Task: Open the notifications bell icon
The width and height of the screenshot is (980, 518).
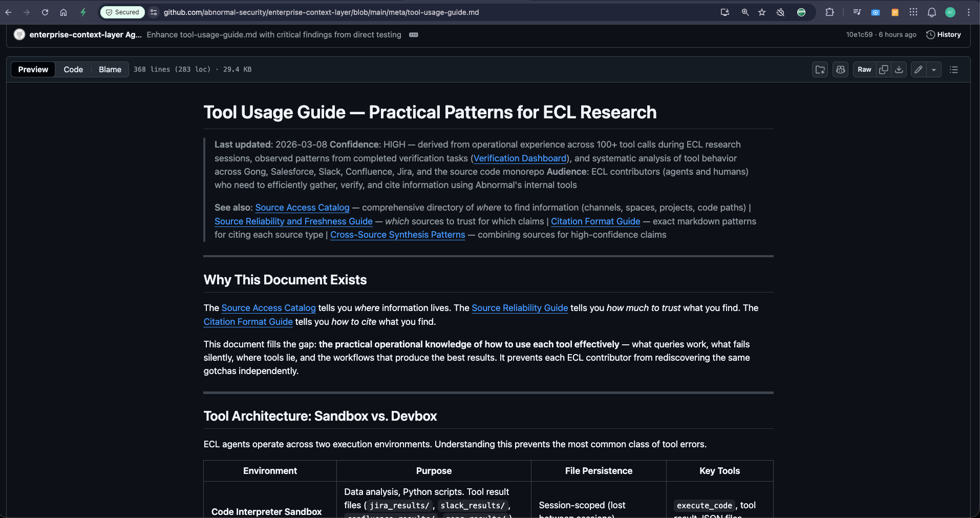Action: (x=932, y=12)
